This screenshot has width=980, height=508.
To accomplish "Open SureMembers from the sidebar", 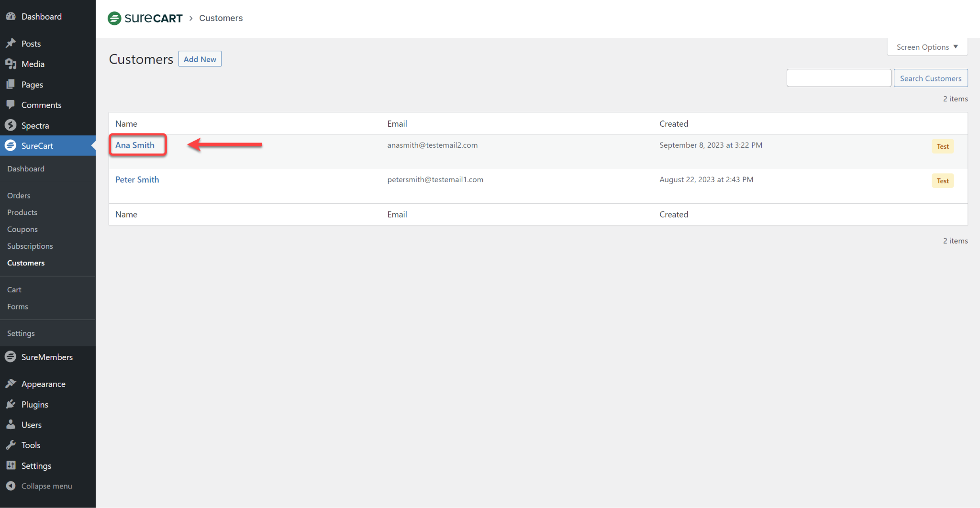I will coord(11,357).
